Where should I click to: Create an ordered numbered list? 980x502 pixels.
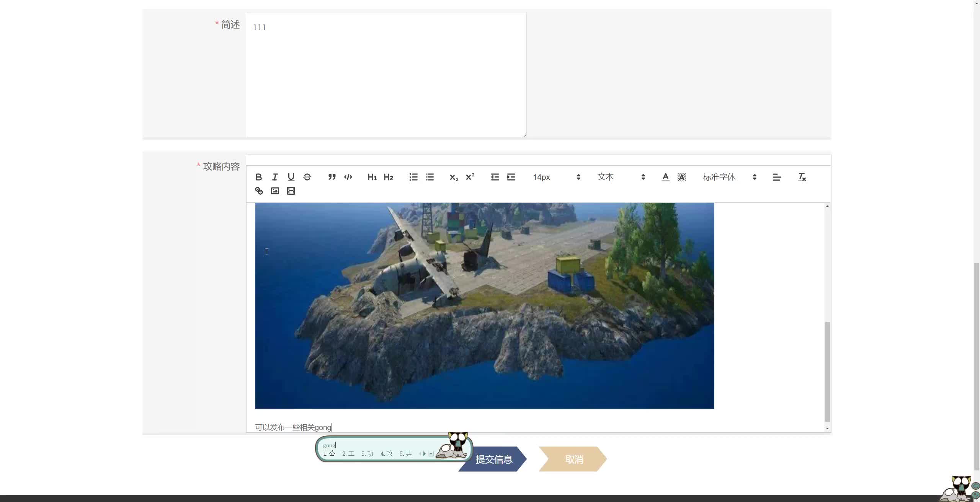tap(413, 177)
